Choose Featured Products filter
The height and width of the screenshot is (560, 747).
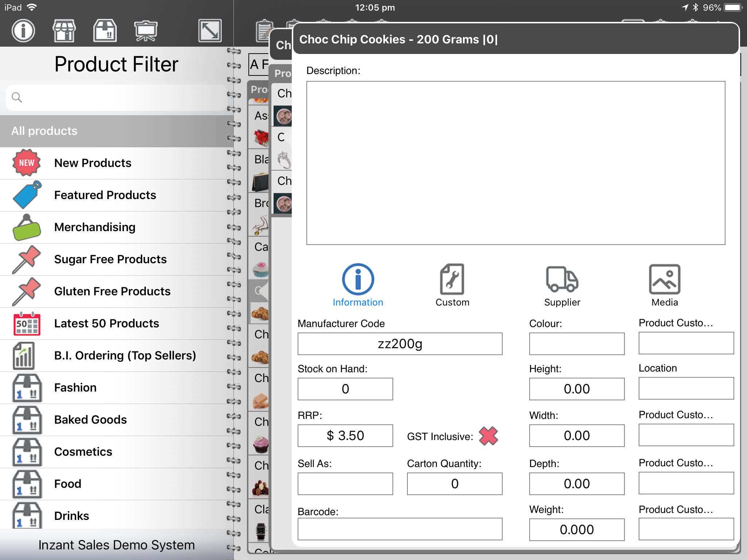[105, 195]
